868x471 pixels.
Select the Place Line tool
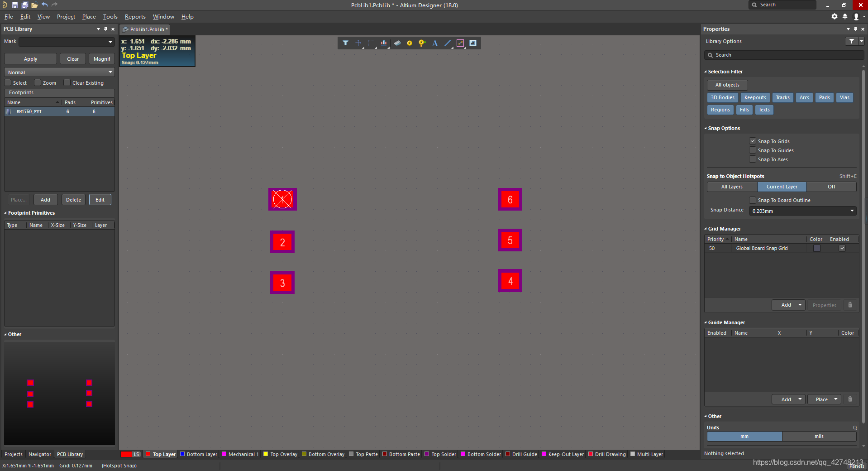[448, 43]
